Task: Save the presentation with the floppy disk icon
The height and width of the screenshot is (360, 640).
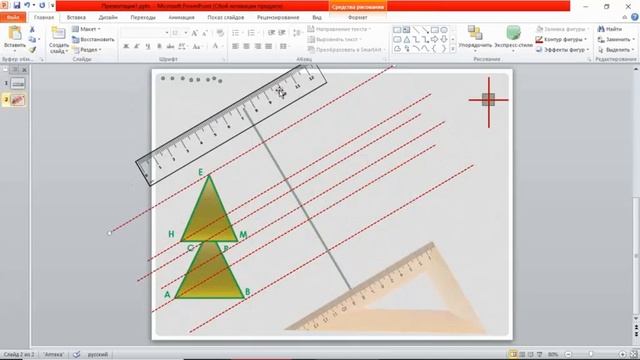Action: point(17,5)
